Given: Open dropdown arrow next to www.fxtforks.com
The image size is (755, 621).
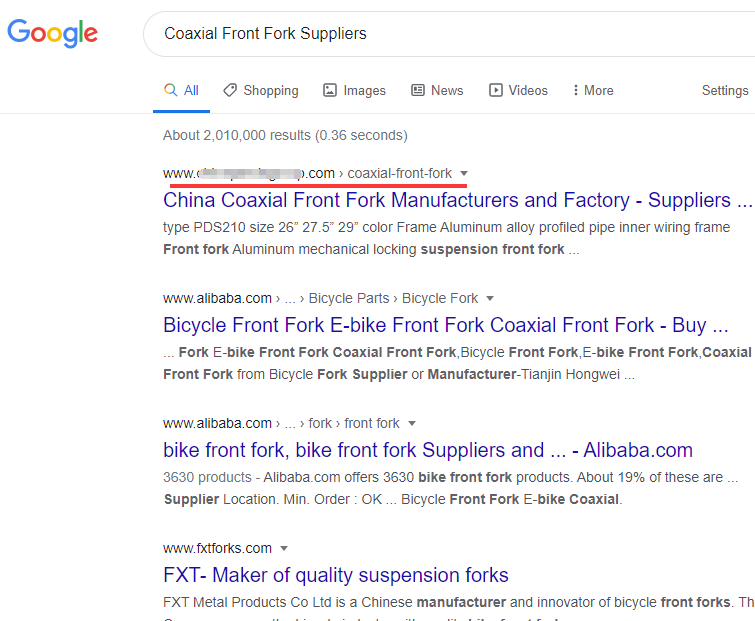Looking at the screenshot, I should pos(284,549).
